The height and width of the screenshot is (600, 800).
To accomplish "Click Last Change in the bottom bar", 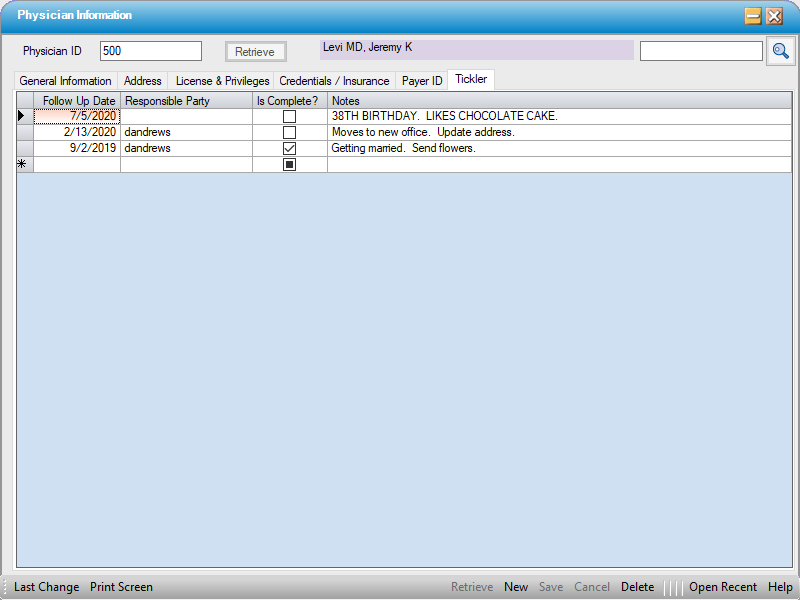I will pyautogui.click(x=46, y=587).
